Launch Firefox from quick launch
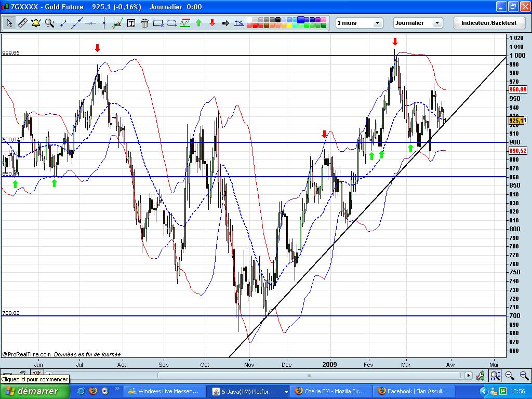 [x=93, y=391]
